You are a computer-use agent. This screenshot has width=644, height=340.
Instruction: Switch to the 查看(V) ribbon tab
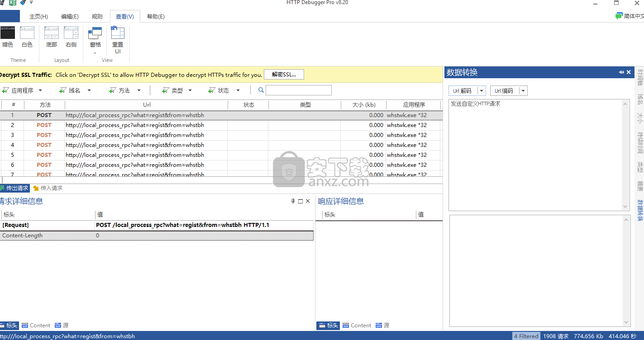click(125, 17)
